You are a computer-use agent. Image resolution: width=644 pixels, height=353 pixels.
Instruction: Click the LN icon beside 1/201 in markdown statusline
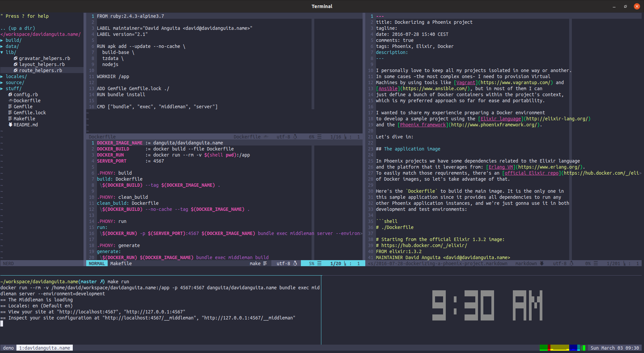624,263
